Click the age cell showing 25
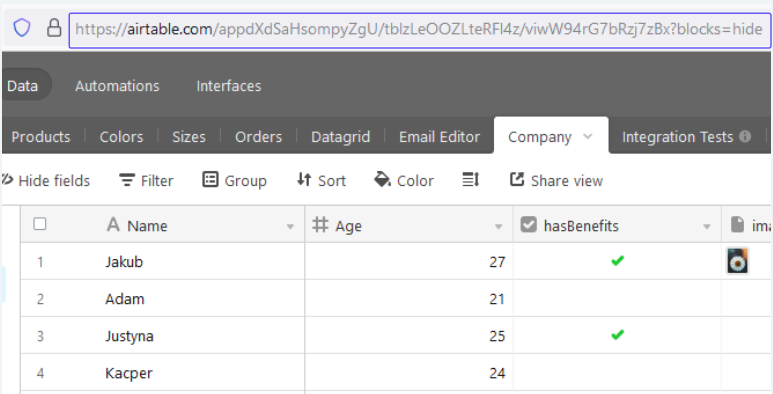 [409, 335]
